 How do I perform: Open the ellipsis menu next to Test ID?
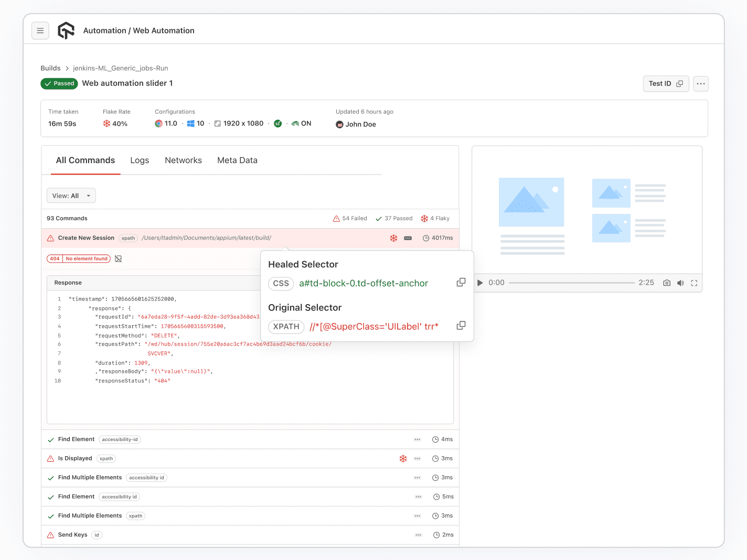pyautogui.click(x=701, y=83)
